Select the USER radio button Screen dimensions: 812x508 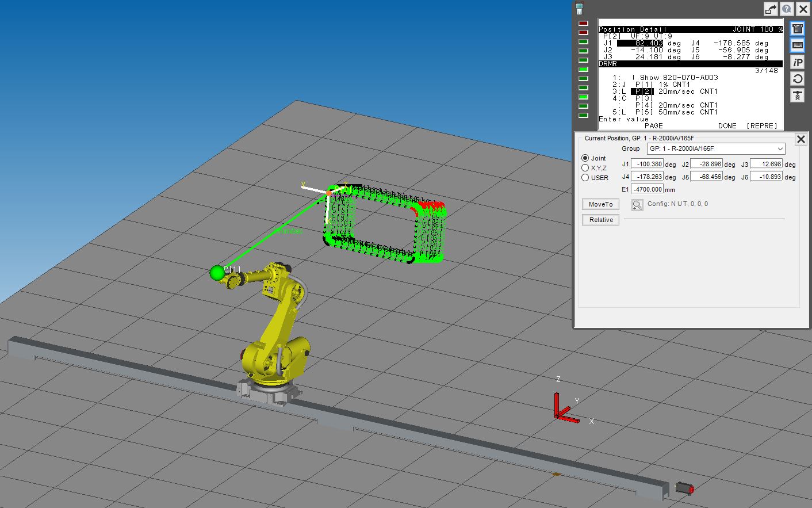585,178
